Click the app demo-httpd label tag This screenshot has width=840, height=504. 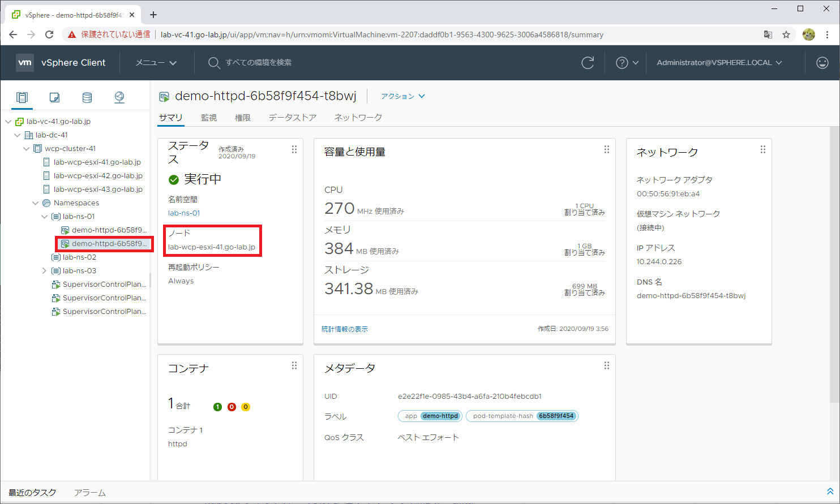(430, 416)
